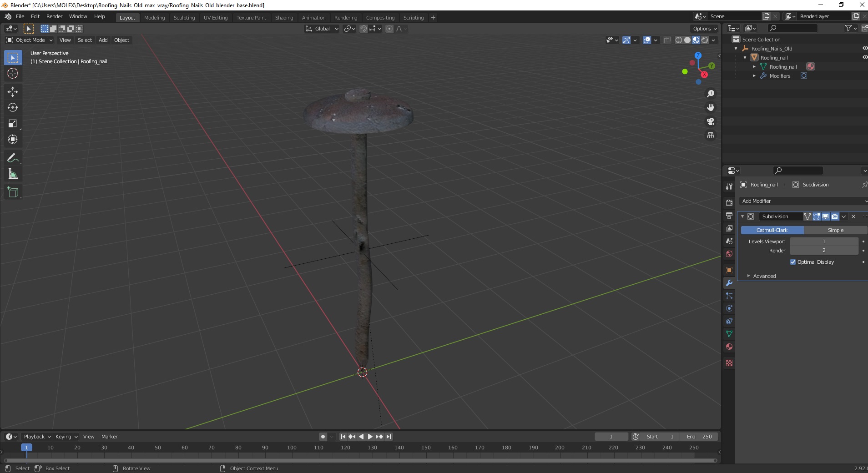Open the View Layer properties tab
The height and width of the screenshot is (473, 868).
coord(729,228)
